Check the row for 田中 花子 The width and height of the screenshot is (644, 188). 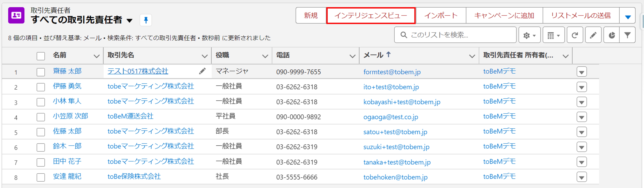pos(41,162)
